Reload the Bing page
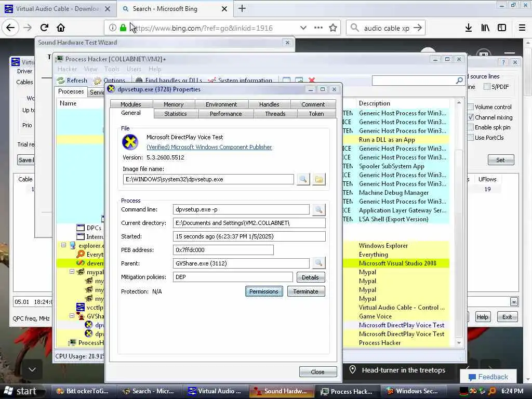 [x=44, y=28]
